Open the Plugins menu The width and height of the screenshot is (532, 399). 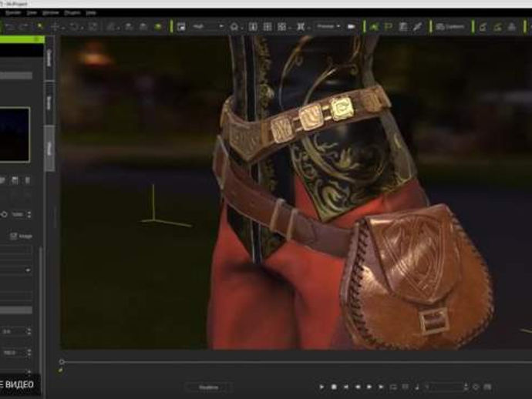(72, 13)
